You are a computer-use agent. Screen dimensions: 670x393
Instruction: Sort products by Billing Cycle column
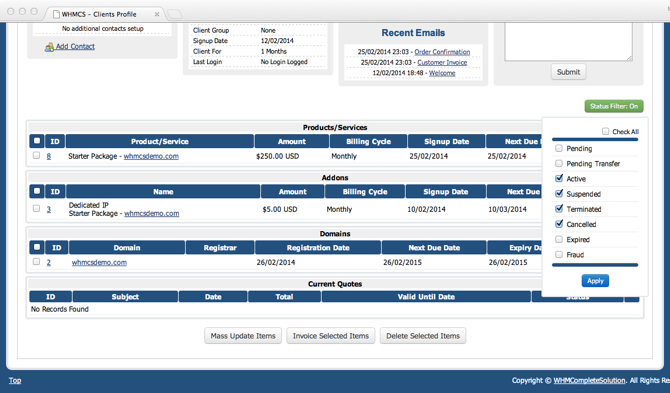click(x=368, y=141)
